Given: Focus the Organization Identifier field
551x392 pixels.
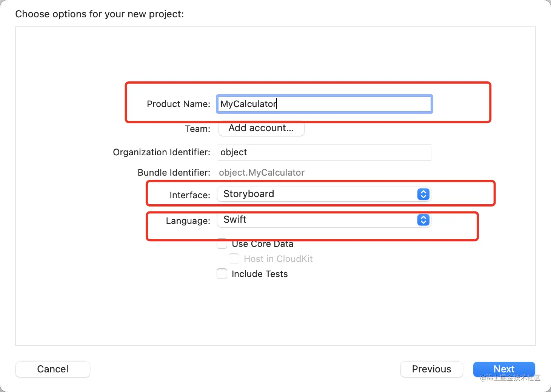Looking at the screenshot, I should [x=325, y=152].
